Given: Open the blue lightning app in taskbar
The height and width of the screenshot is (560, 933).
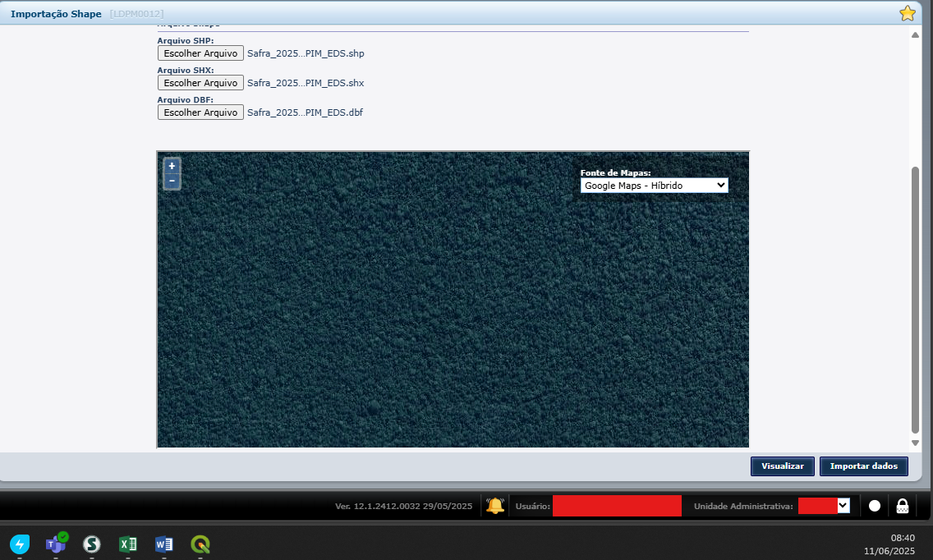Looking at the screenshot, I should pos(20,544).
